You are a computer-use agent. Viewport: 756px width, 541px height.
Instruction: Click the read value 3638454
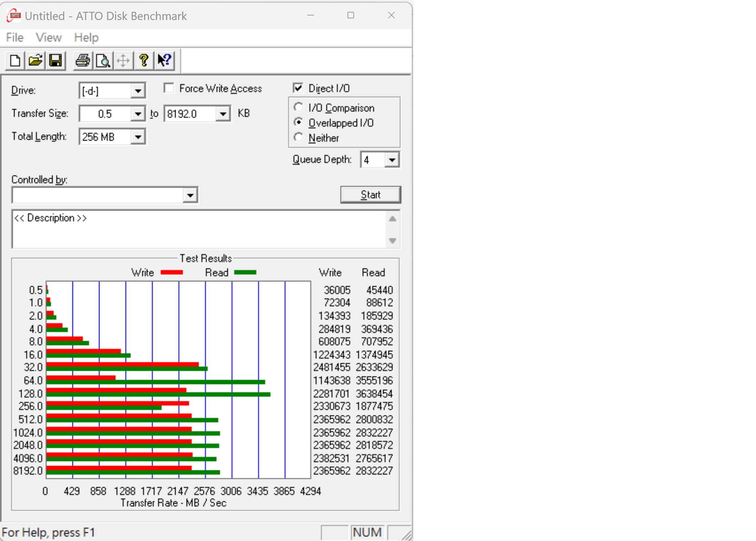(x=374, y=394)
